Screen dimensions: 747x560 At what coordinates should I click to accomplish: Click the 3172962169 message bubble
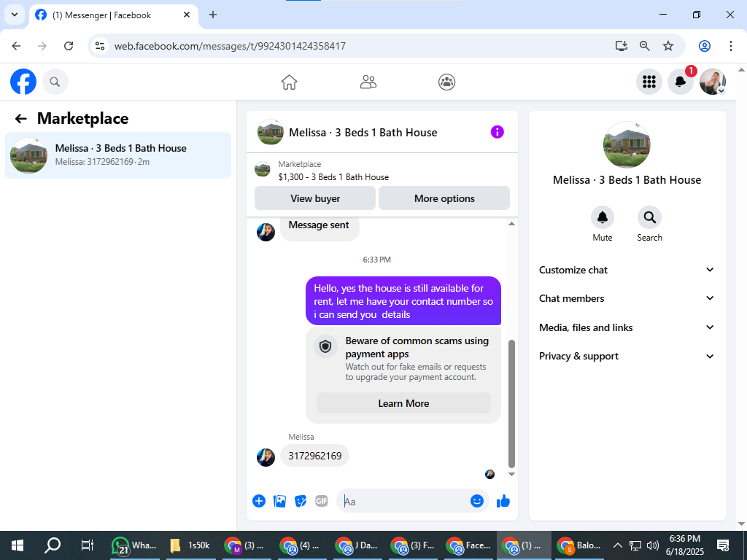point(315,456)
